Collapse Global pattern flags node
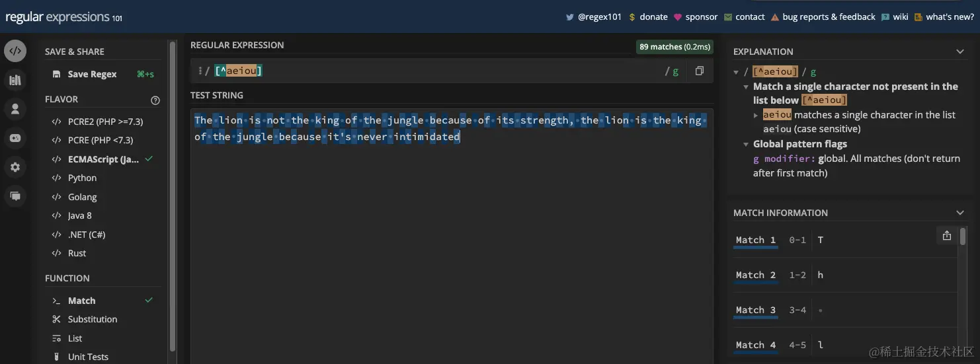 click(x=747, y=144)
